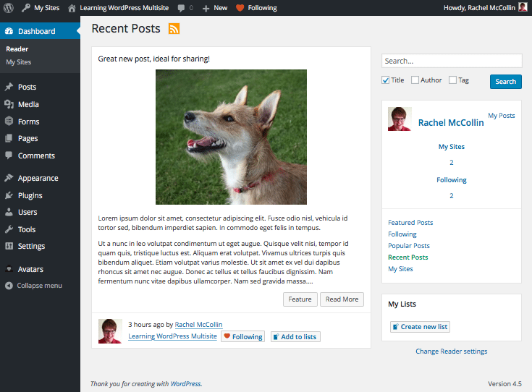
Task: Click the heart icon on Following button in post footer
Action: pos(227,336)
